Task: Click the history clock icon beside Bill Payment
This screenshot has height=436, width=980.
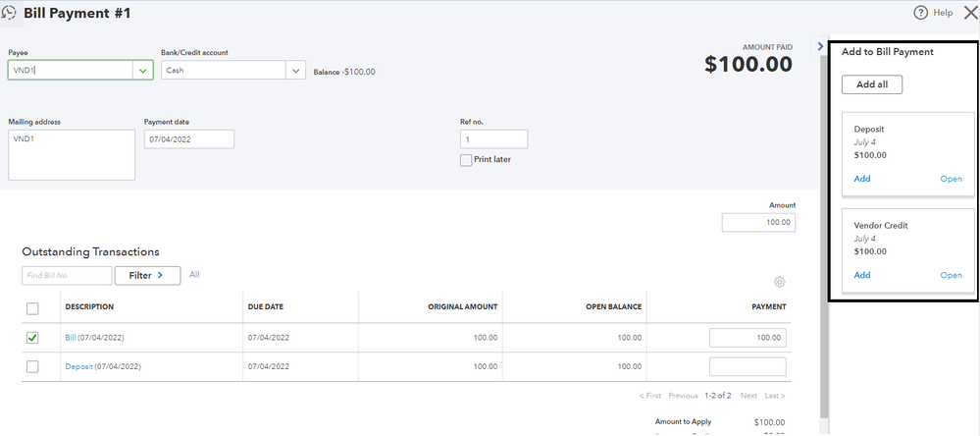Action: click(10, 13)
